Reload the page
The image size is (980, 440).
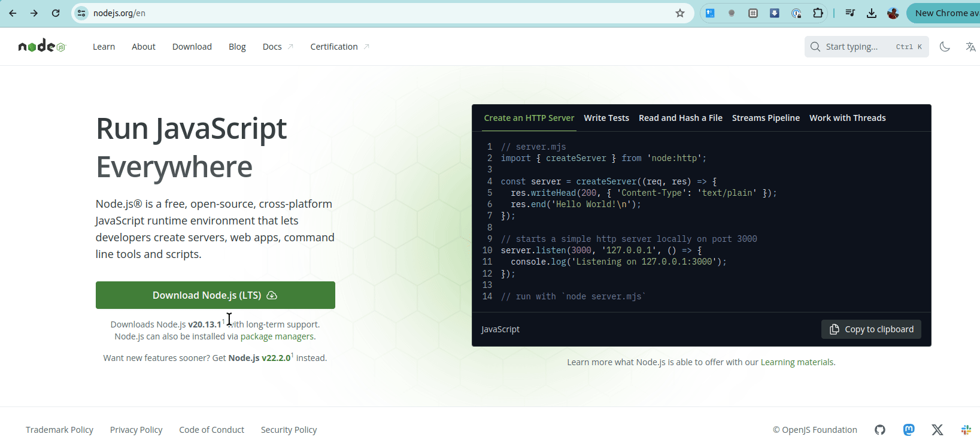point(56,13)
